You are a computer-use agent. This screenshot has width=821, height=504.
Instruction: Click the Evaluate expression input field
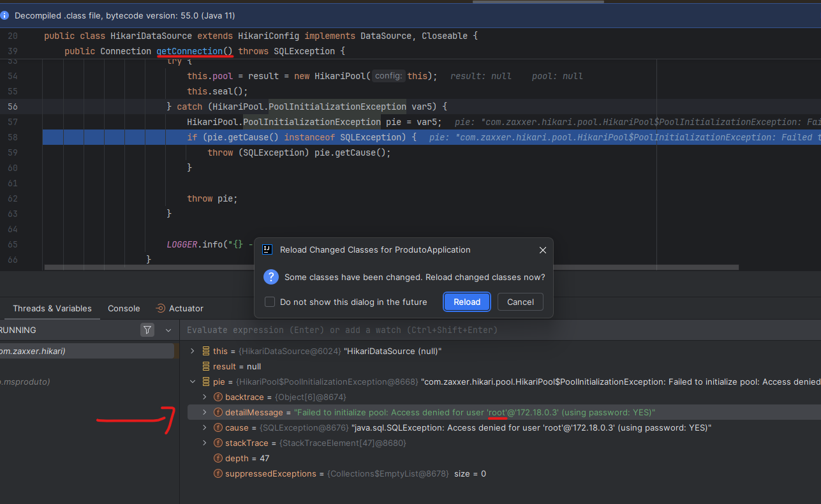501,330
